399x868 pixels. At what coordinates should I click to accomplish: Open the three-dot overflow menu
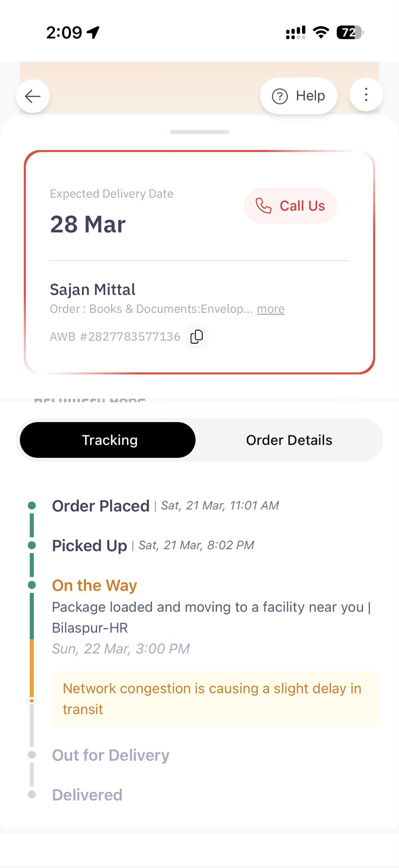366,95
